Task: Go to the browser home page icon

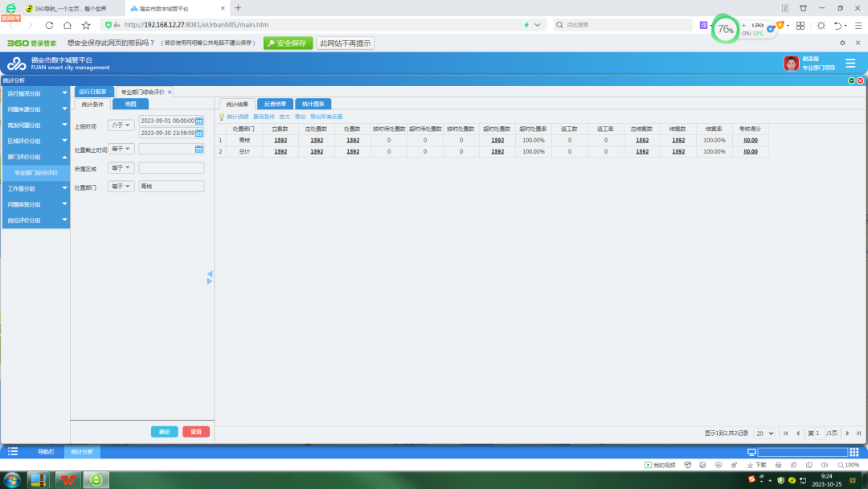Action: 68,25
